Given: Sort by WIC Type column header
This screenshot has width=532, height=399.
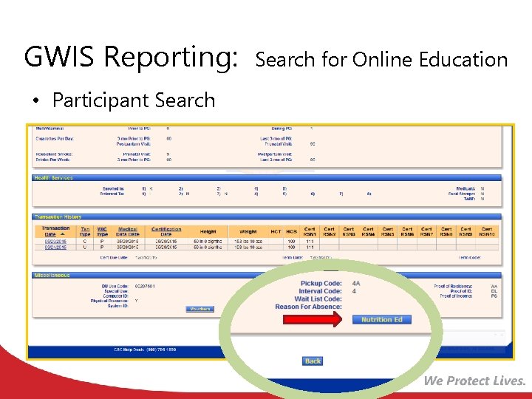Looking at the screenshot, I should [x=102, y=232].
